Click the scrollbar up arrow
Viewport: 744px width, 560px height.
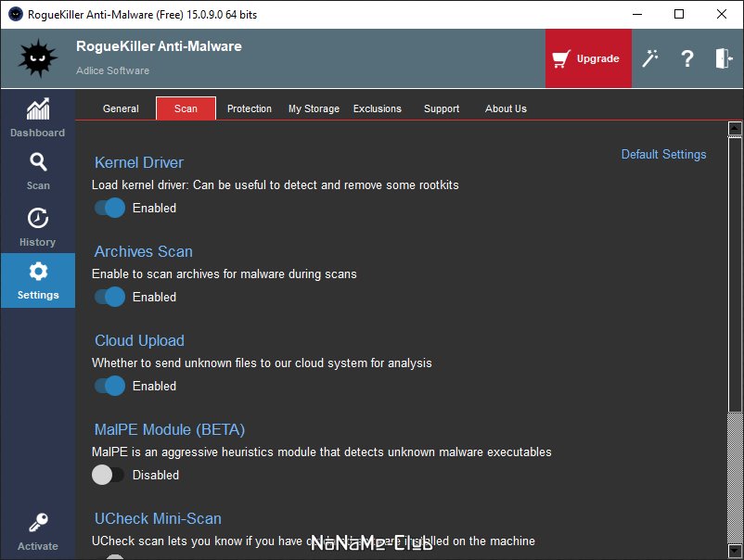735,129
